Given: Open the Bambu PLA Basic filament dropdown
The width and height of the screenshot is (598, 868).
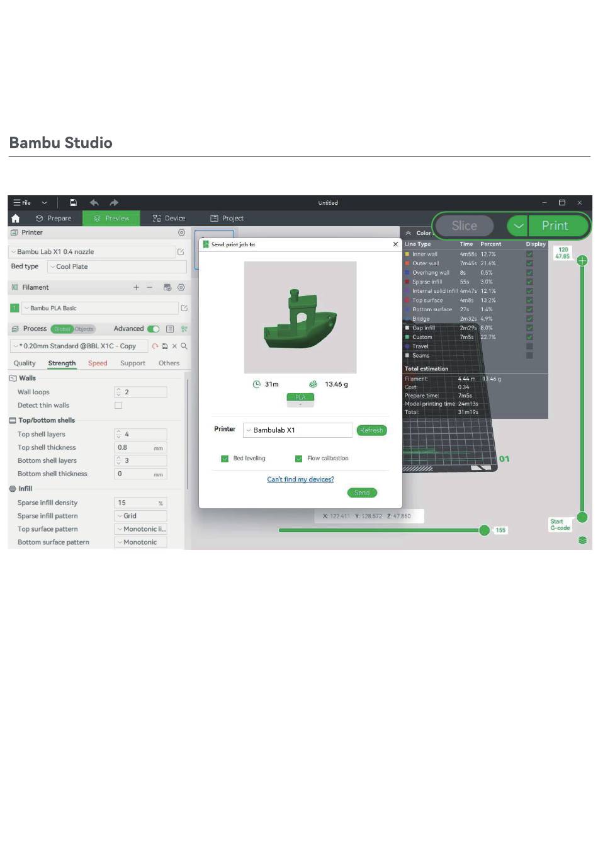Looking at the screenshot, I should [100, 308].
